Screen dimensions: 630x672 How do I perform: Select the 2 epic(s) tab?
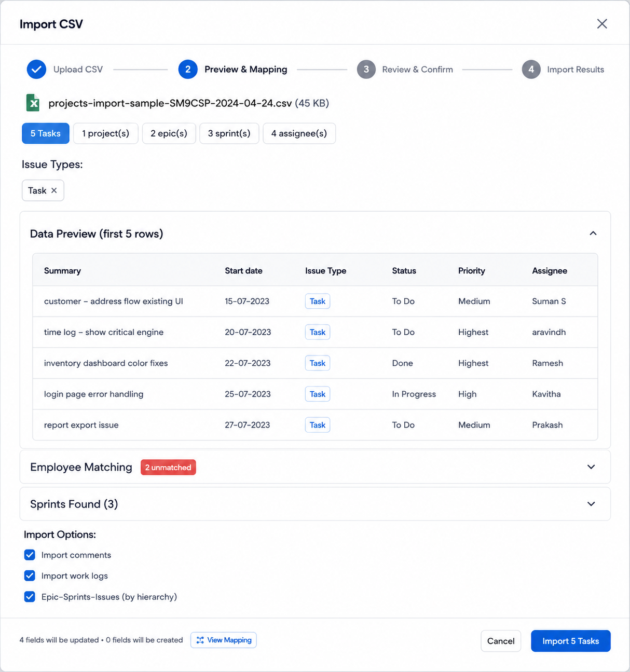169,133
